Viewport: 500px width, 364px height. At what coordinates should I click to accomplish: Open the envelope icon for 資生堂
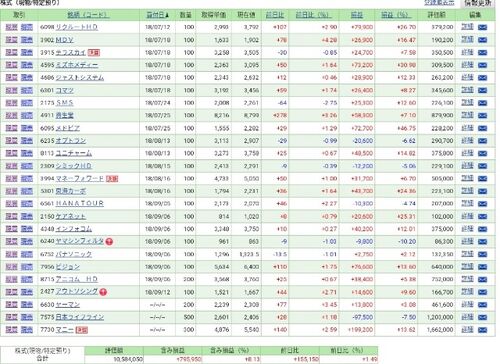pos(482,116)
